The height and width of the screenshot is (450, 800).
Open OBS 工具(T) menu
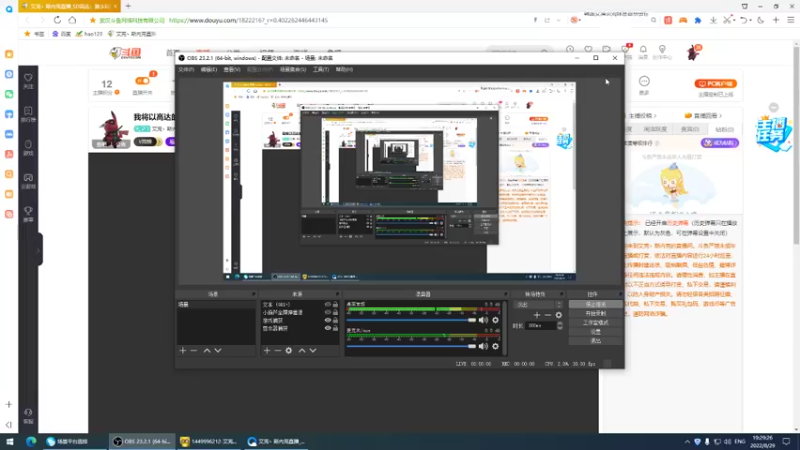tap(321, 69)
